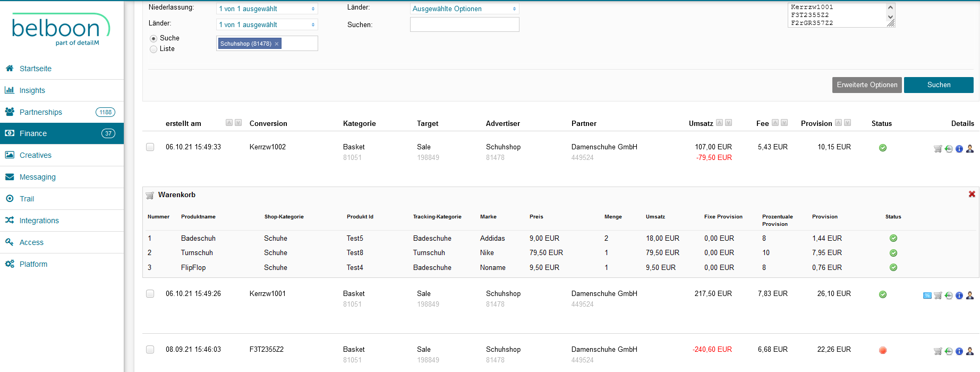Image resolution: width=980 pixels, height=372 pixels.
Task: Click green status icon of Turnschuh item
Action: 893,253
